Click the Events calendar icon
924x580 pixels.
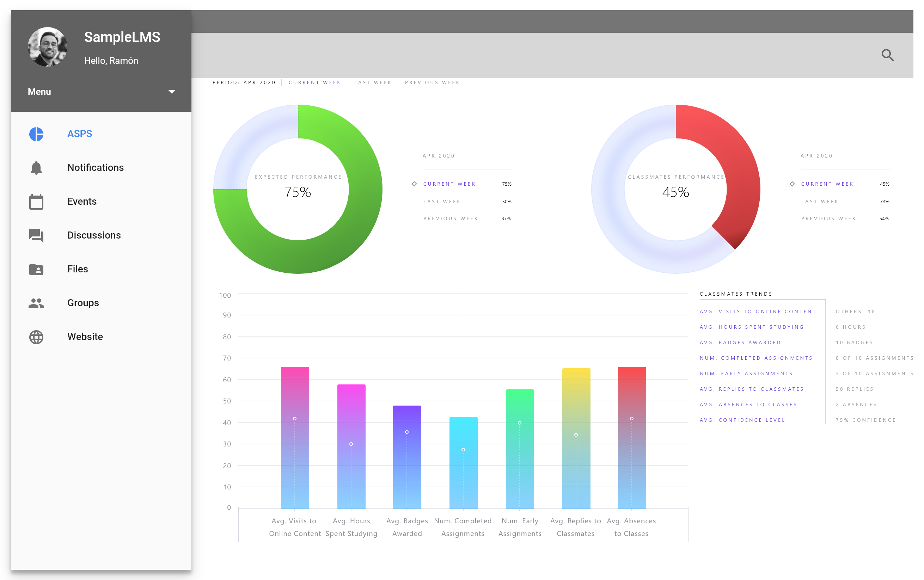pyautogui.click(x=36, y=202)
